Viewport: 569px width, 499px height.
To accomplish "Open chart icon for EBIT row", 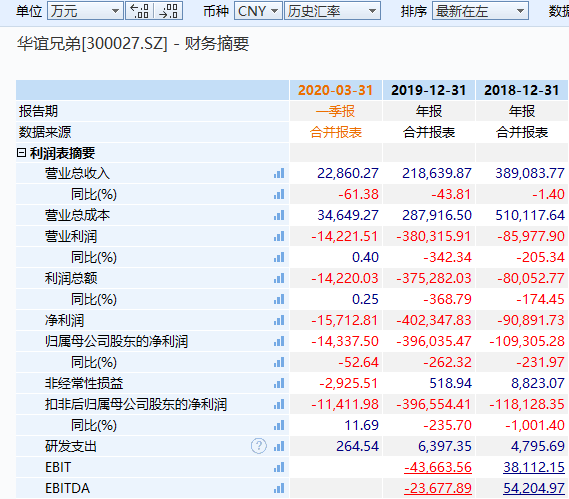I will pos(279,467).
